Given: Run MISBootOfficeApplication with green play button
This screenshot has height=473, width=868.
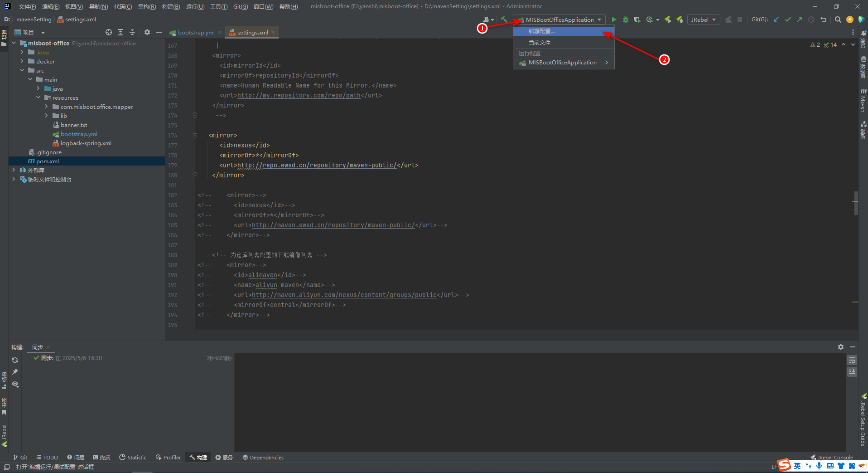Looking at the screenshot, I should click(614, 20).
